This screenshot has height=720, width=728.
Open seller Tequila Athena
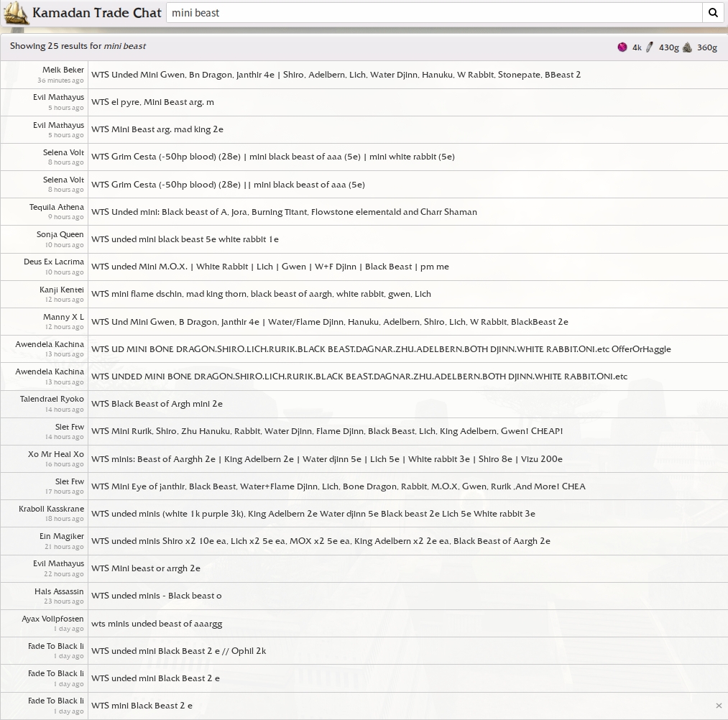pos(57,207)
